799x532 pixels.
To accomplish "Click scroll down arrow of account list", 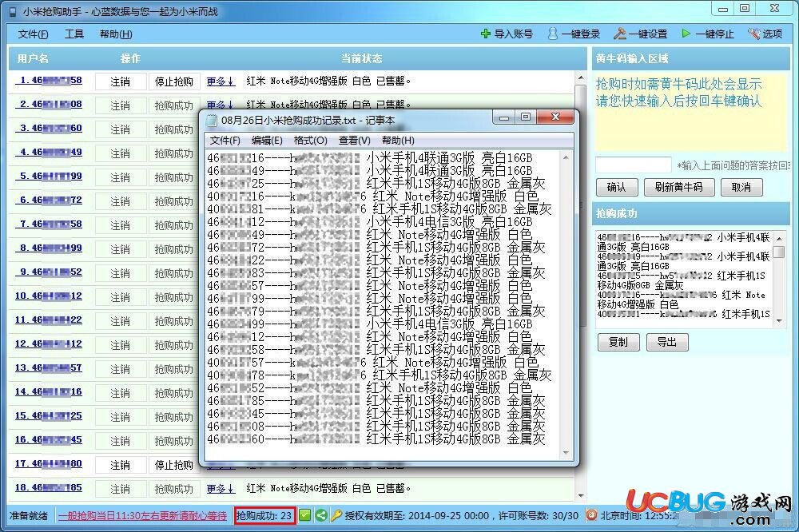I will (580, 495).
